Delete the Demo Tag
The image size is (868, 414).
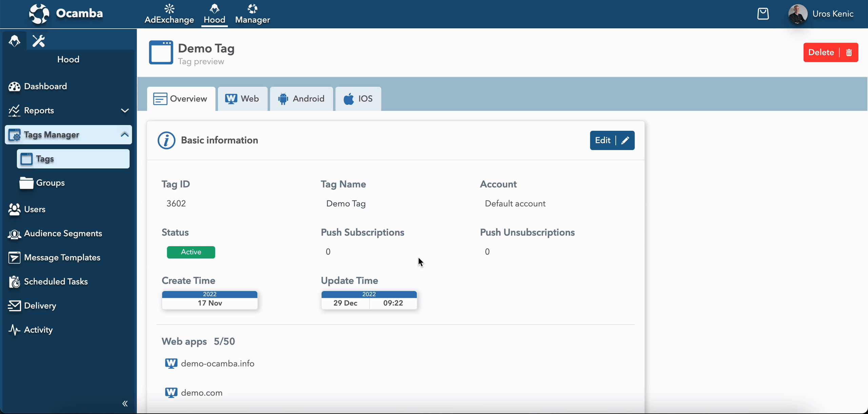coord(831,53)
